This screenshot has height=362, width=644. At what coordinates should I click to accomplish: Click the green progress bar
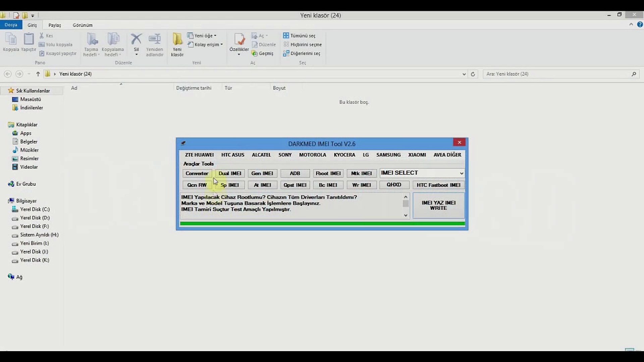(322, 223)
